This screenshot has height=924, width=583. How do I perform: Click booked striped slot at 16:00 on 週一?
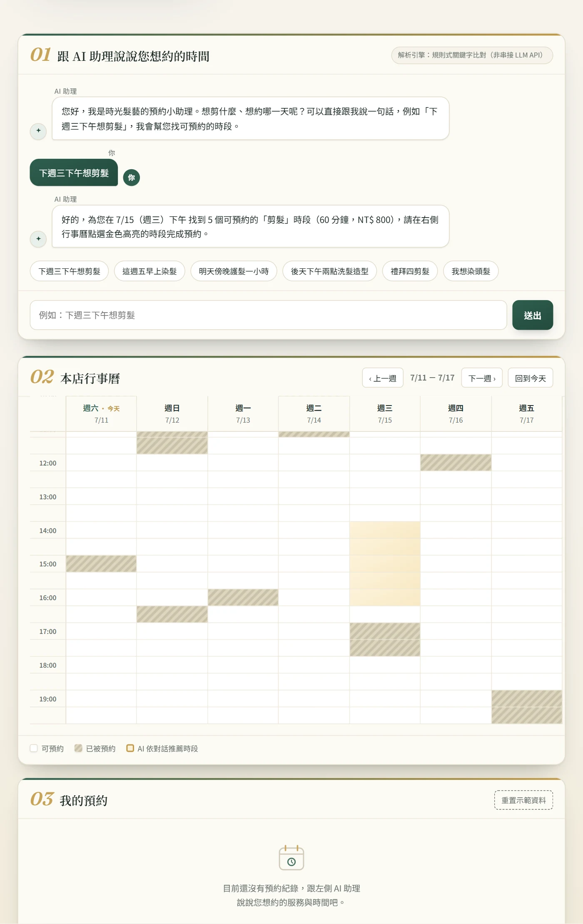243,598
